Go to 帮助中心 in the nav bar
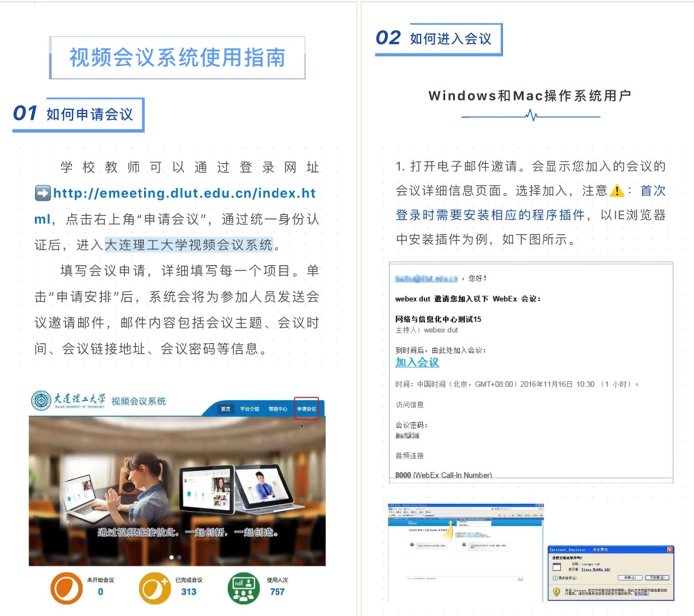This screenshot has width=694, height=616. 278,409
